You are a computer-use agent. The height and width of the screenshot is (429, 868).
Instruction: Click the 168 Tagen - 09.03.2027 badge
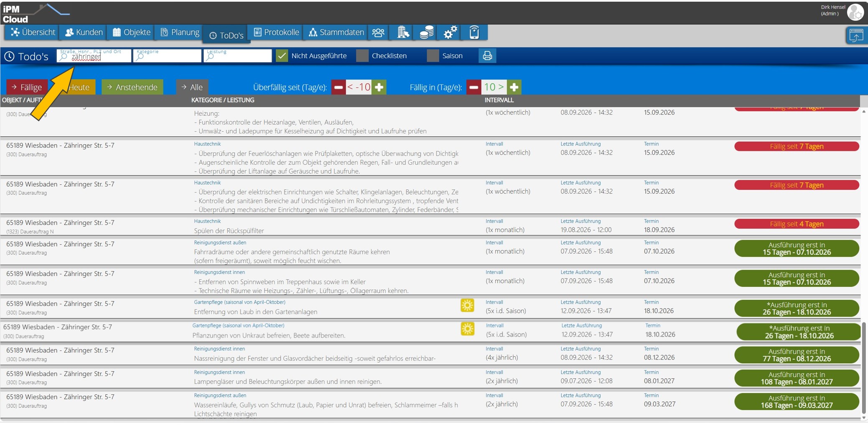[797, 402]
